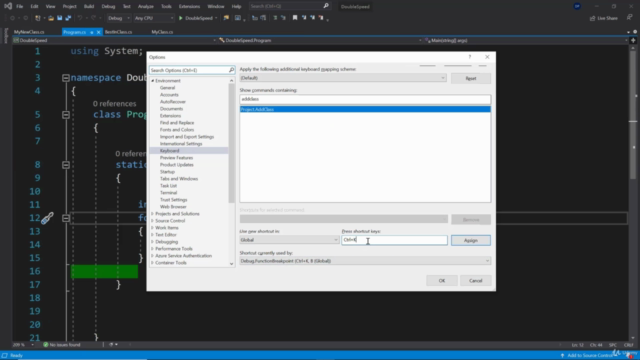Screen dimensions: 640x360
Task: Expand the Projects and Solutions node
Action: 153,214
